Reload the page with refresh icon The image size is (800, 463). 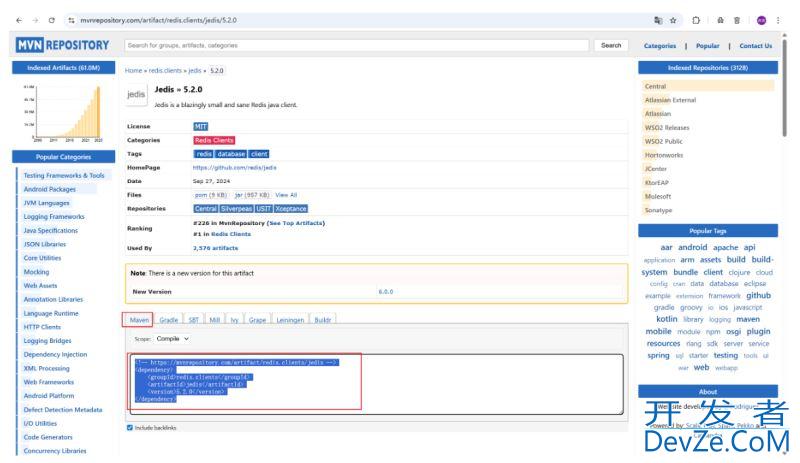pos(52,20)
